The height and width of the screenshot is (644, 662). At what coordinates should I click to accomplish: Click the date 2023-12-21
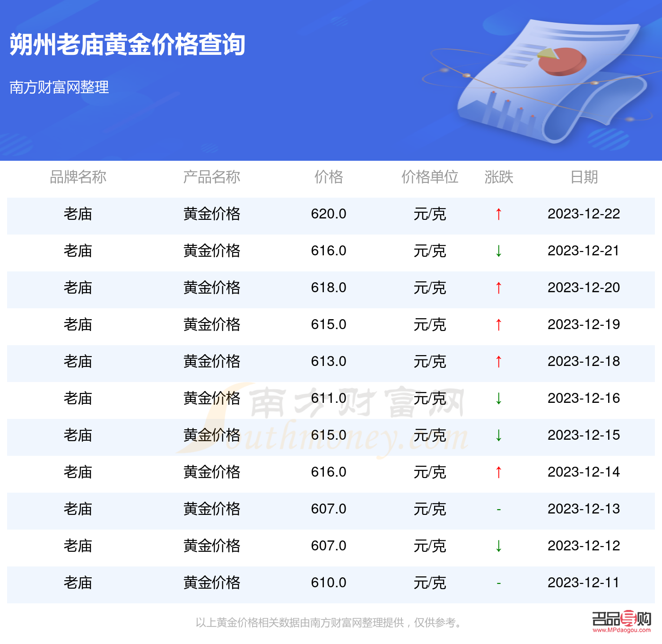point(584,251)
